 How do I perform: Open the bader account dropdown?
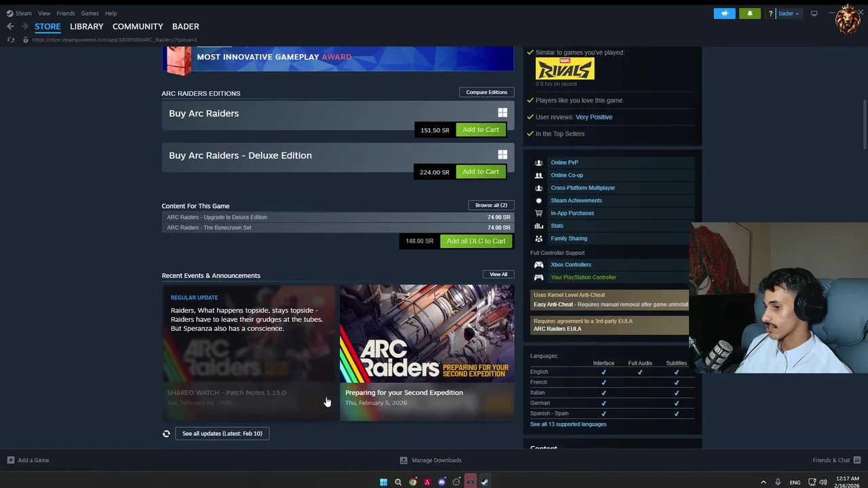click(789, 14)
